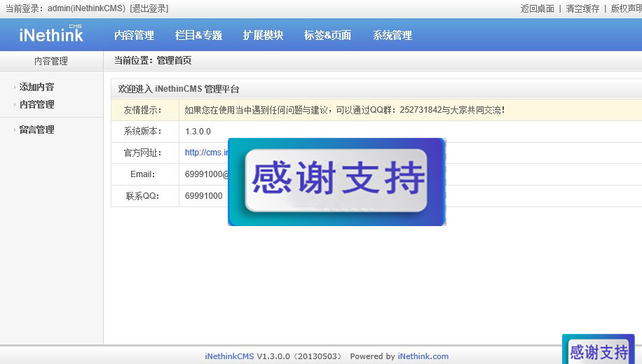Image resolution: width=642 pixels, height=364 pixels.
Task: Click the version value 1.3.0.0
Action: pos(198,132)
